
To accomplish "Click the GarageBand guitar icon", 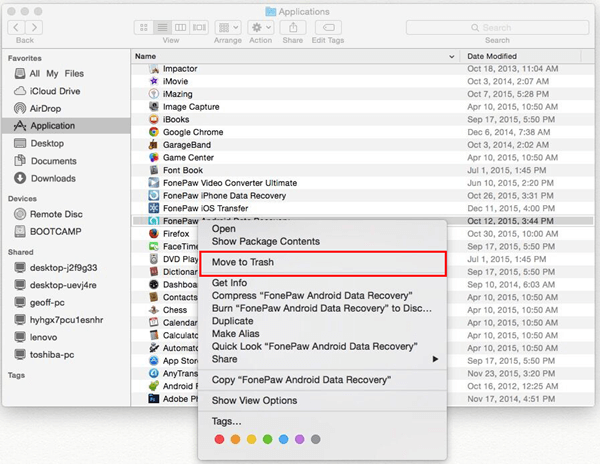I will (x=154, y=145).
